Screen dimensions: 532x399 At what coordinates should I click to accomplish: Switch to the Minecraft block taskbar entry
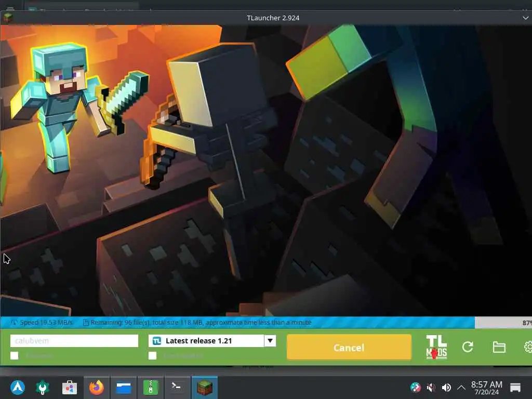coord(205,388)
